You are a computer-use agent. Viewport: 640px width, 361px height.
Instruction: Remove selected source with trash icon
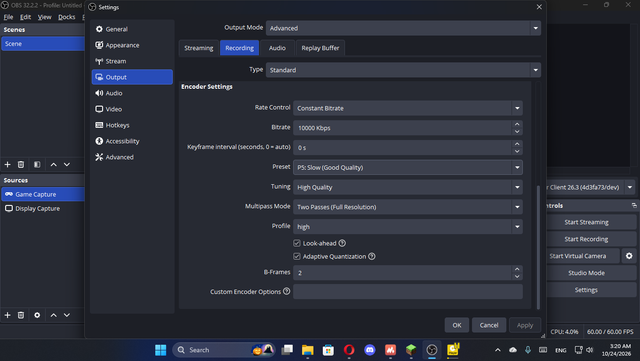tap(21, 315)
